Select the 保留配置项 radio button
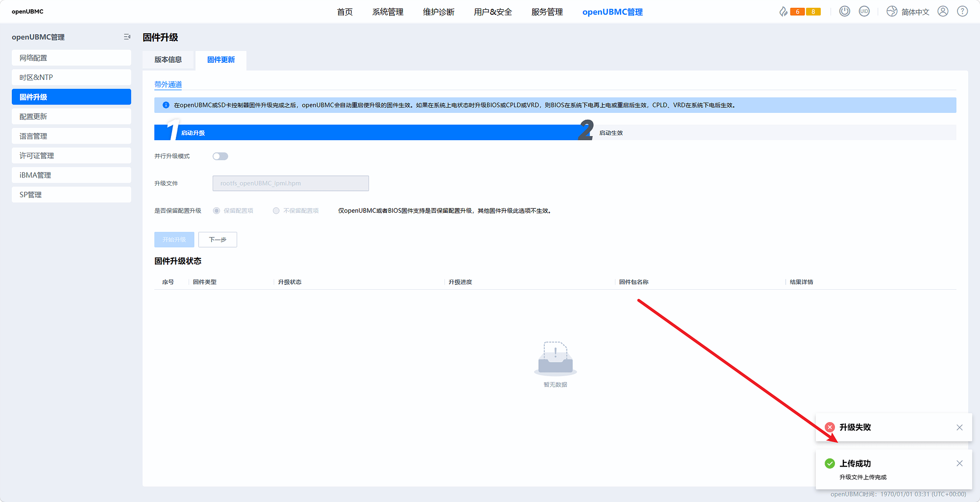The image size is (980, 502). 216,211
